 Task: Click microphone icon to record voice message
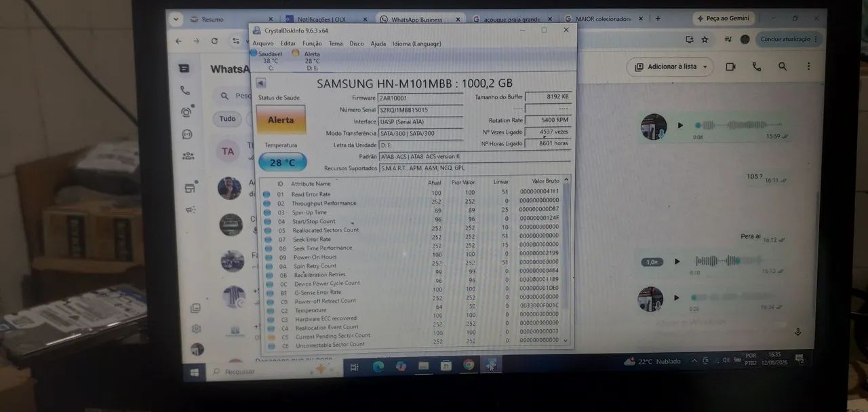point(797,332)
